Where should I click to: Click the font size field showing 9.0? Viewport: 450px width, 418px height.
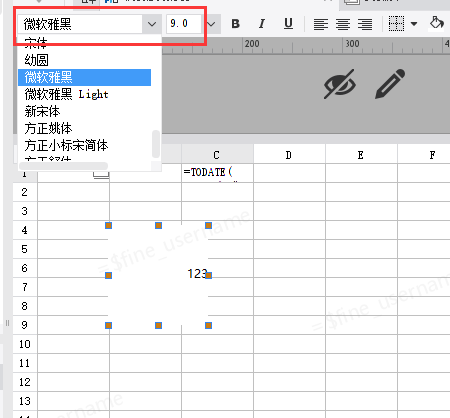coord(184,24)
